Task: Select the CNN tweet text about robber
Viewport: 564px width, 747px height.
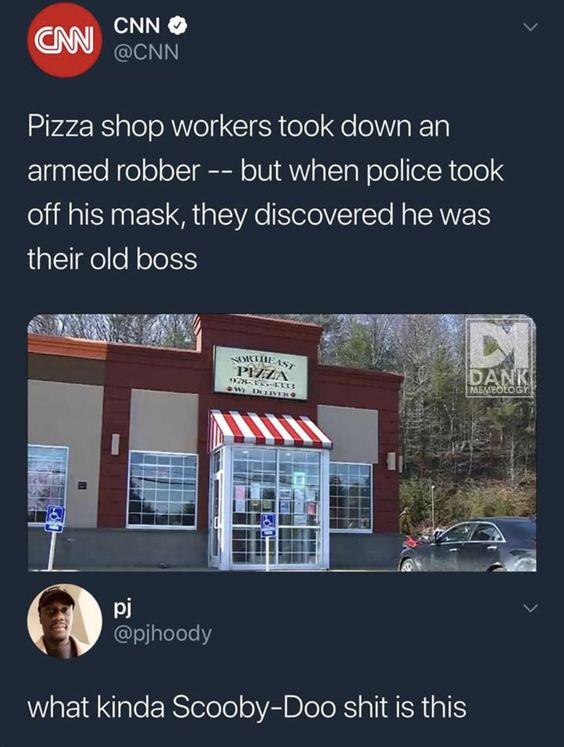Action: (x=265, y=193)
